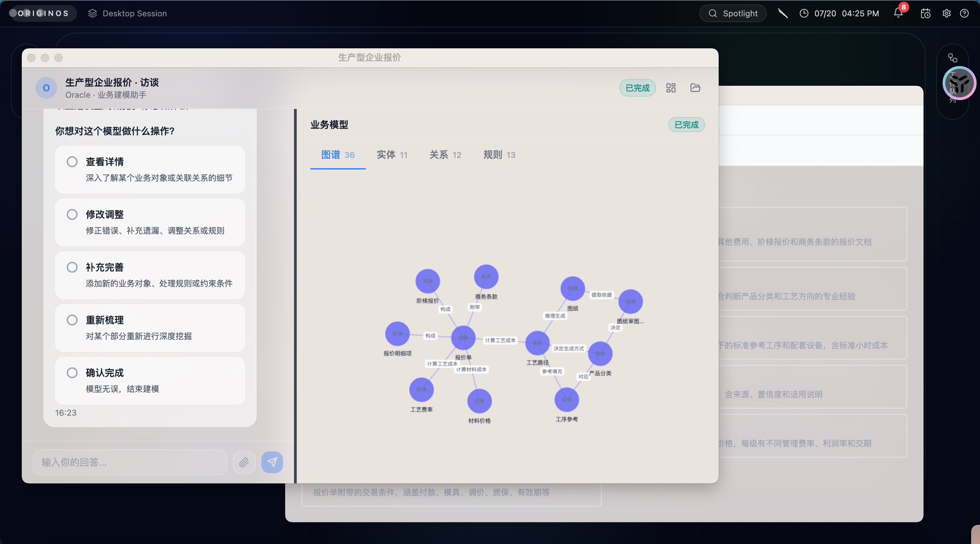The image size is (980, 544).
Task: Click the 工艺路径 node in the graph
Action: [x=537, y=343]
